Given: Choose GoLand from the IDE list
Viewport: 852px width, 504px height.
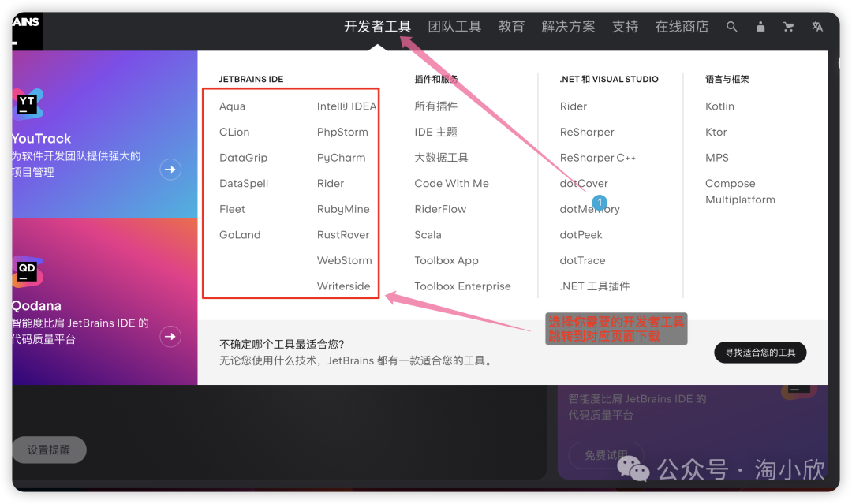Looking at the screenshot, I should [240, 234].
